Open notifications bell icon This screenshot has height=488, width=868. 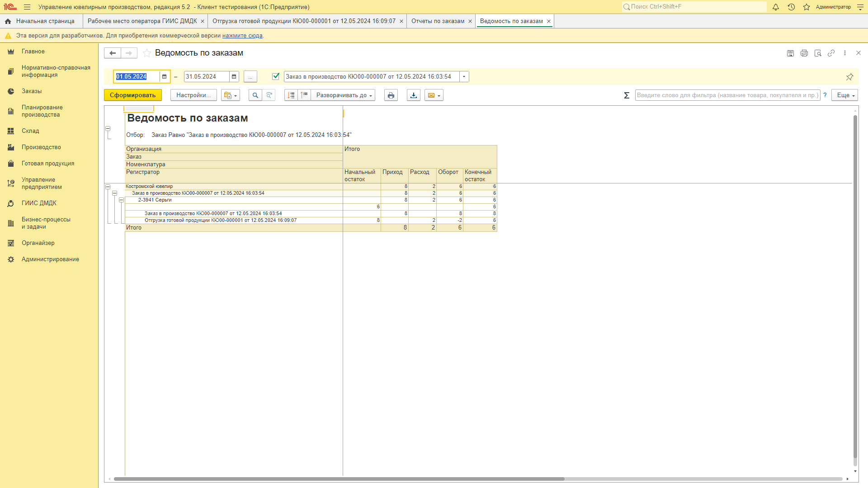coord(776,7)
